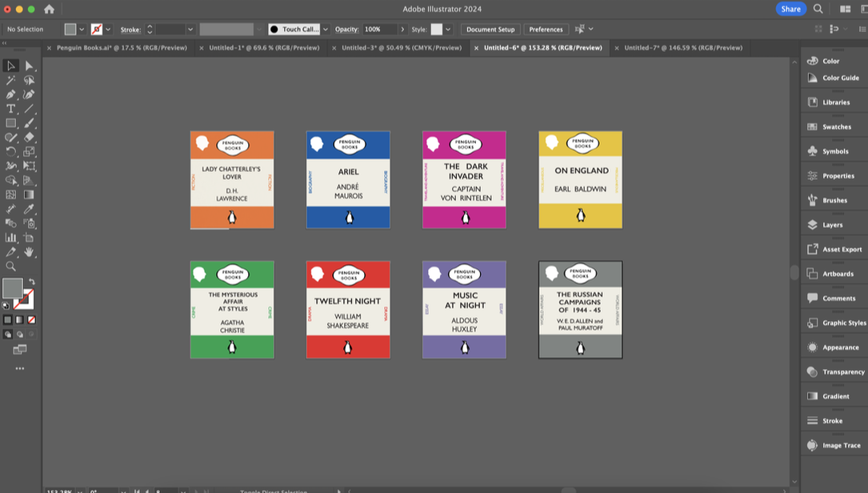Go to the Home screen
Image resolution: width=868 pixels, height=493 pixels.
50,9
